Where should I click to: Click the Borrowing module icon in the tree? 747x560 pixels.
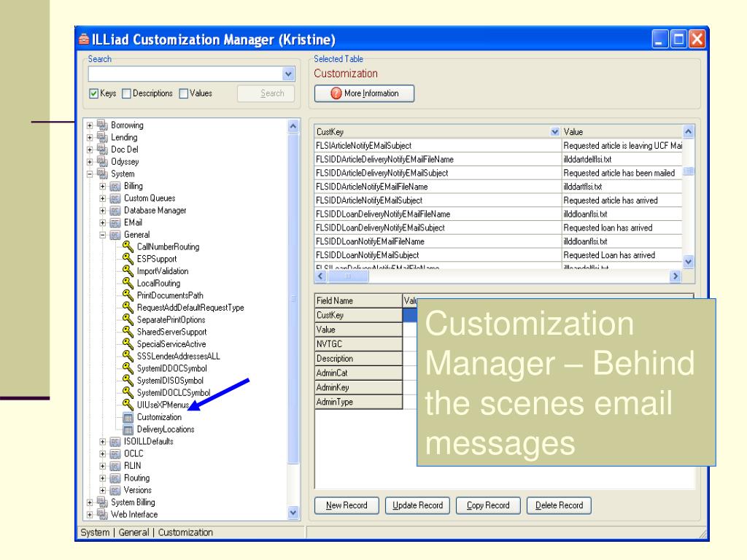click(102, 125)
